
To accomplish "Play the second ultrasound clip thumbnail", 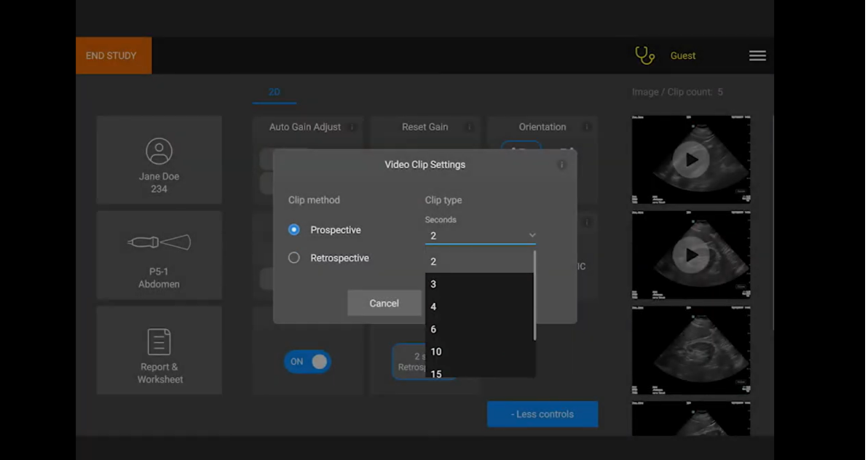I will (690, 255).
